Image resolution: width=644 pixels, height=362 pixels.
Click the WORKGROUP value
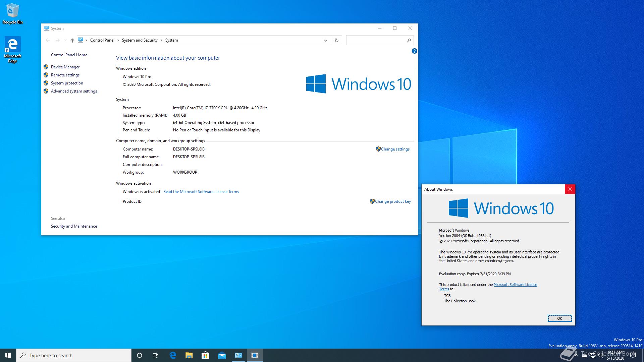tap(185, 172)
